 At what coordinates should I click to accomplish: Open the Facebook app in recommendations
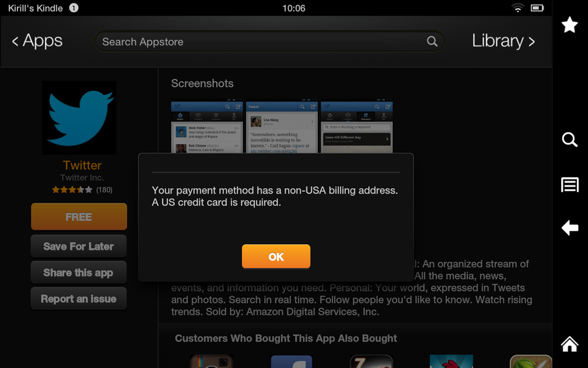[x=291, y=361]
